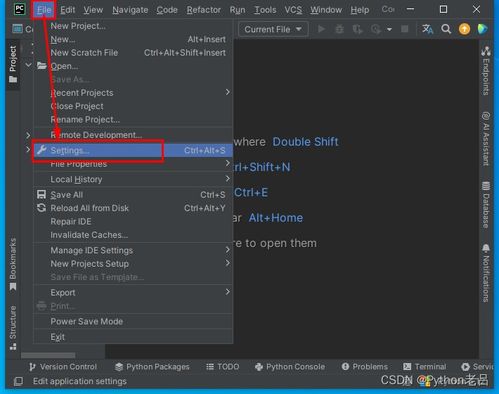Open the Endpoints side panel

point(486,71)
